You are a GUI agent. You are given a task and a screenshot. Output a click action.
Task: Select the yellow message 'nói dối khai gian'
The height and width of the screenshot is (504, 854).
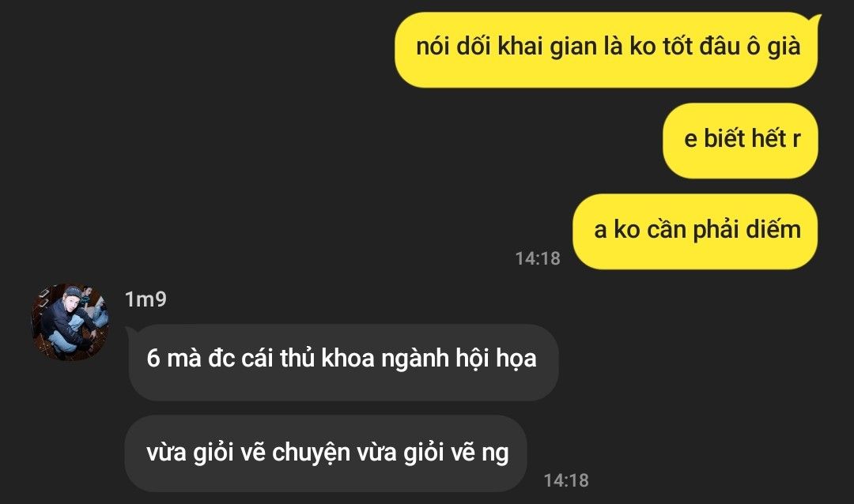click(x=606, y=50)
